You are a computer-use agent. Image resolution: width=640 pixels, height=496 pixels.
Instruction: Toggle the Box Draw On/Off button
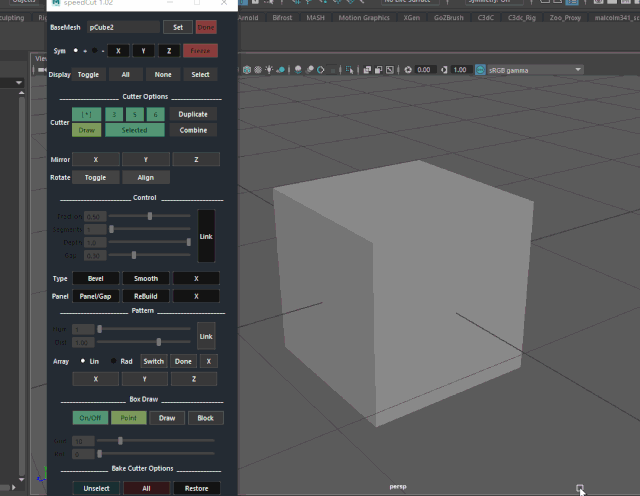coord(89,418)
